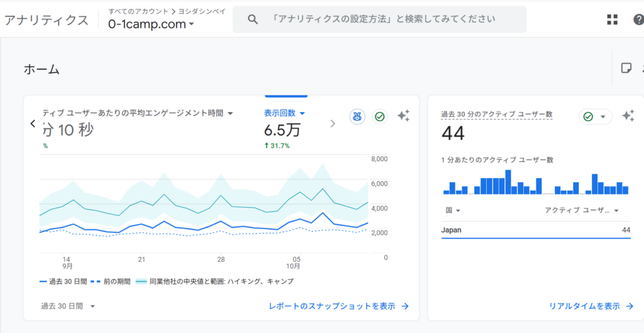
Task: Click the benchmark medal icon in chart card
Action: coord(357,116)
